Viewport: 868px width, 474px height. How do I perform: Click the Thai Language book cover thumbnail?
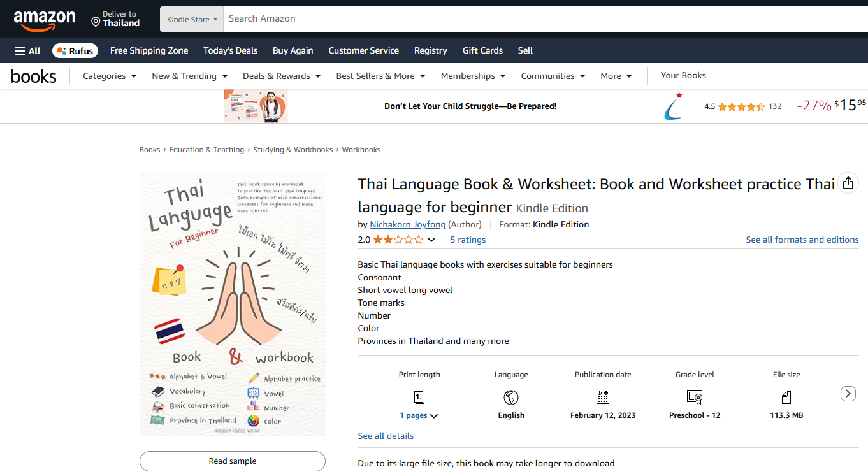(233, 305)
